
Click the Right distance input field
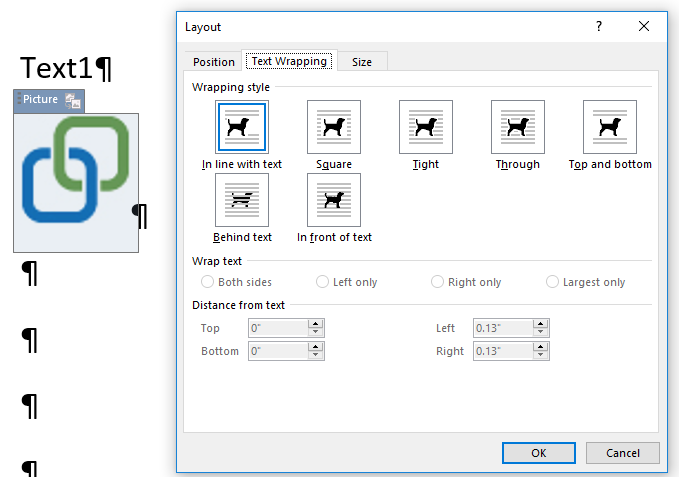[x=503, y=351]
